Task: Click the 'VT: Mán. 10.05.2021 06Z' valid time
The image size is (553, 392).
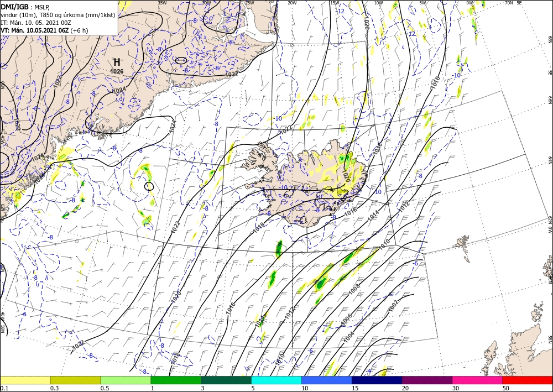Action: [34, 30]
